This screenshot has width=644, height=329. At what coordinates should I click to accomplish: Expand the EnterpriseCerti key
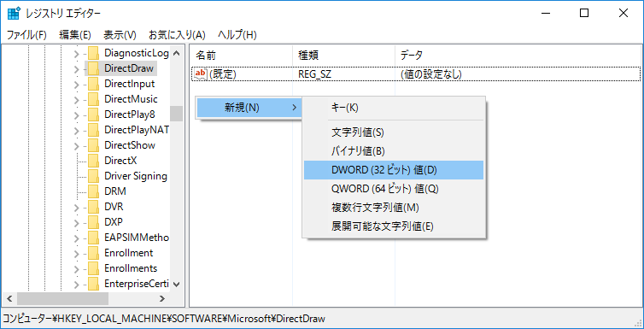76,284
